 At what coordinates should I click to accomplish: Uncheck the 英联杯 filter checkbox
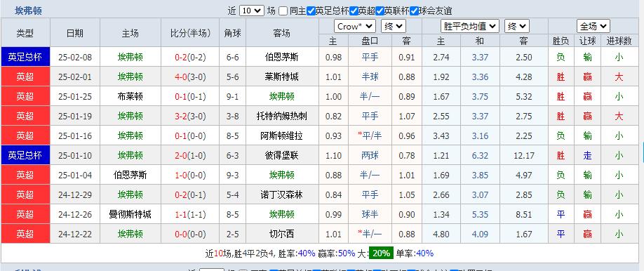click(380, 11)
